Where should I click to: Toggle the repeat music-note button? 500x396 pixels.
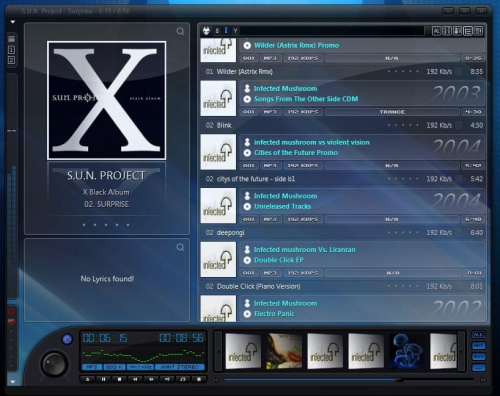coord(183,379)
